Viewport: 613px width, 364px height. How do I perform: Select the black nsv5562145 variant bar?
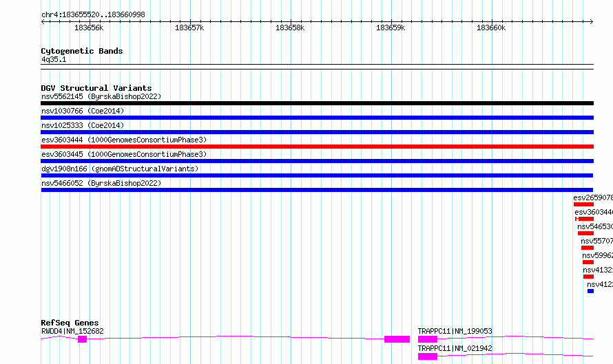317,103
